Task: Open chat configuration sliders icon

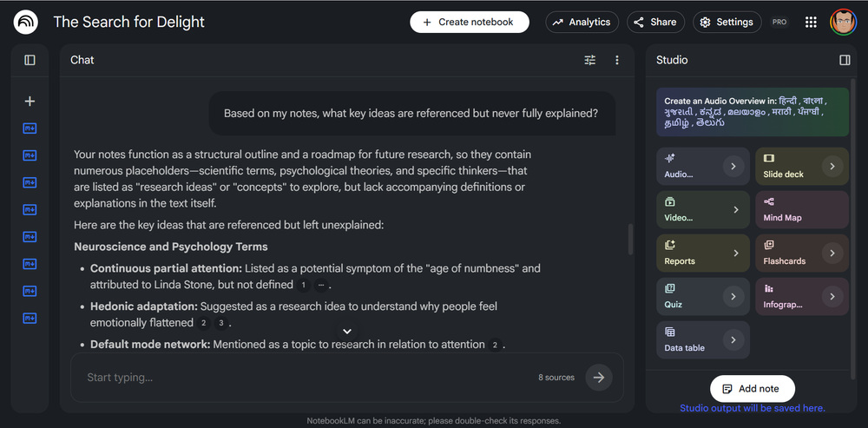Action: 590,60
